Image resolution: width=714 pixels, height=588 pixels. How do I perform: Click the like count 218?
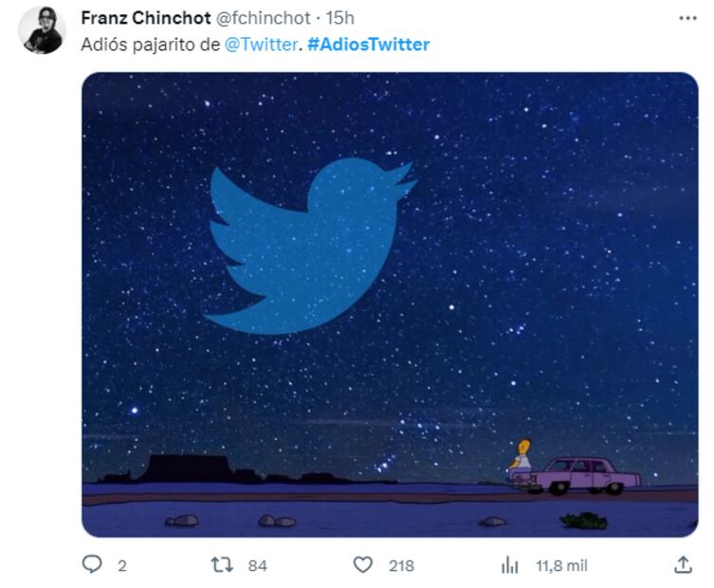tap(401, 565)
